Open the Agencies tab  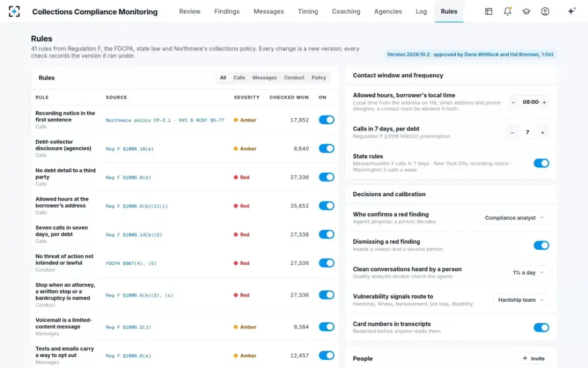pyautogui.click(x=388, y=11)
